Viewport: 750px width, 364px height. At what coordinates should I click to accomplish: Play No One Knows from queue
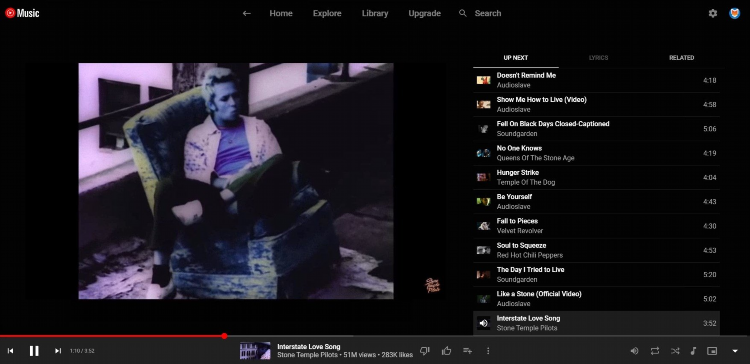(596, 153)
